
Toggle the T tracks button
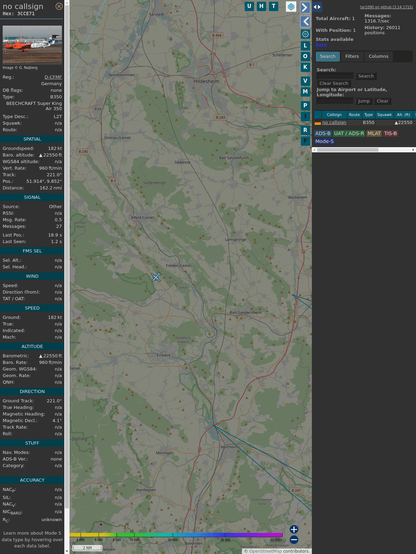[273, 6]
